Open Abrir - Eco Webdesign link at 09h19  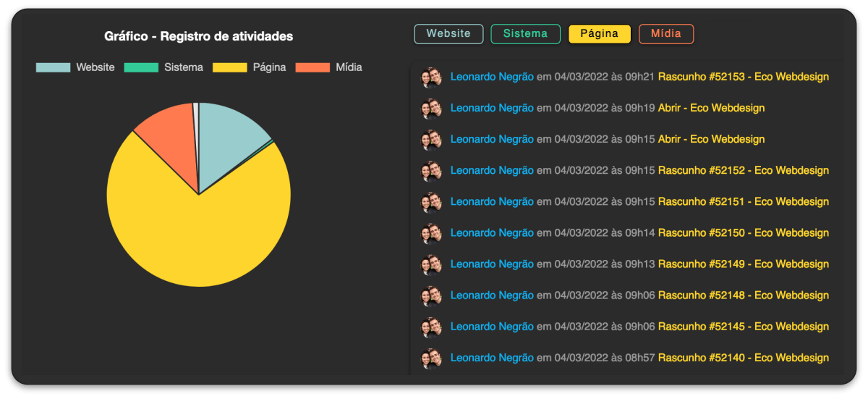[711, 108]
